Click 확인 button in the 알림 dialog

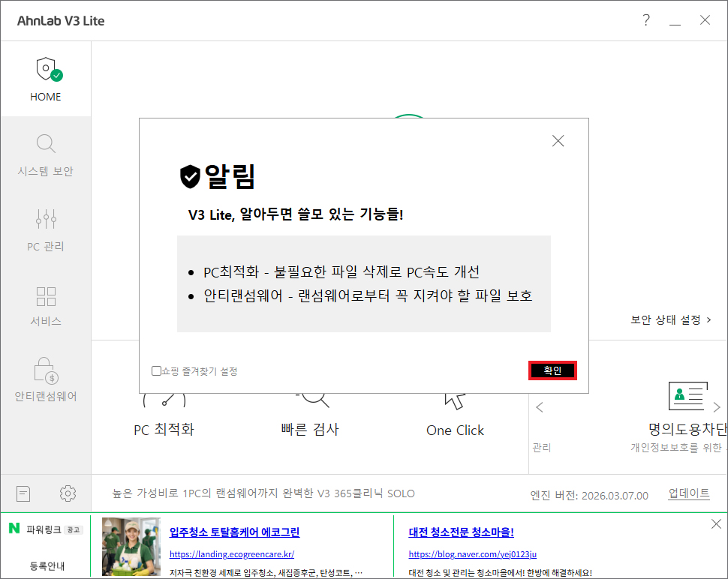[552, 370]
